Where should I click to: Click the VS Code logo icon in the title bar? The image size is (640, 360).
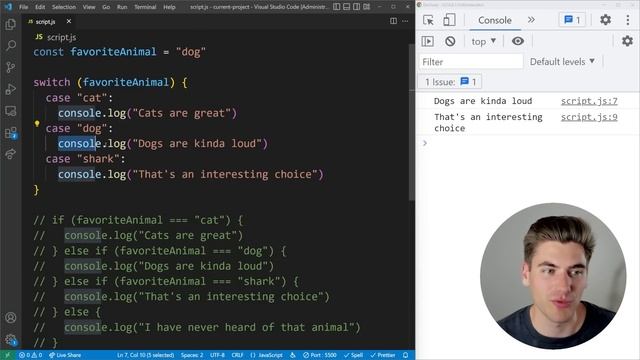click(8, 7)
